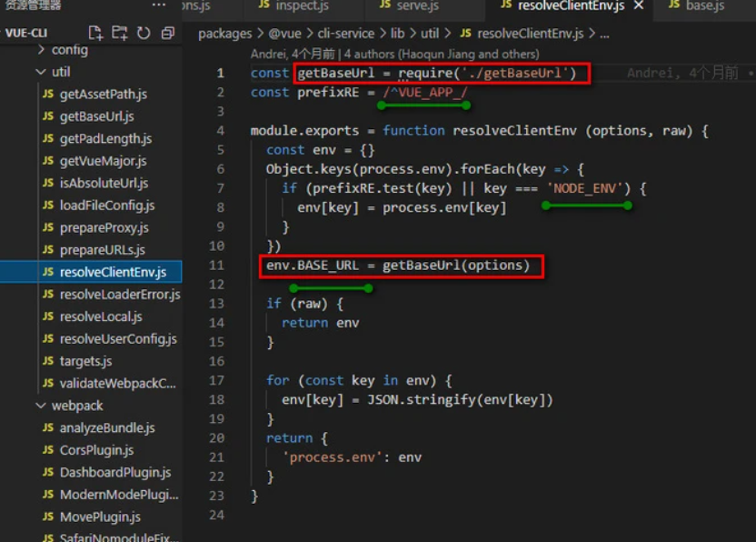Open CorsPlugin.js file
Viewport: 756px width, 542px height.
click(x=97, y=450)
